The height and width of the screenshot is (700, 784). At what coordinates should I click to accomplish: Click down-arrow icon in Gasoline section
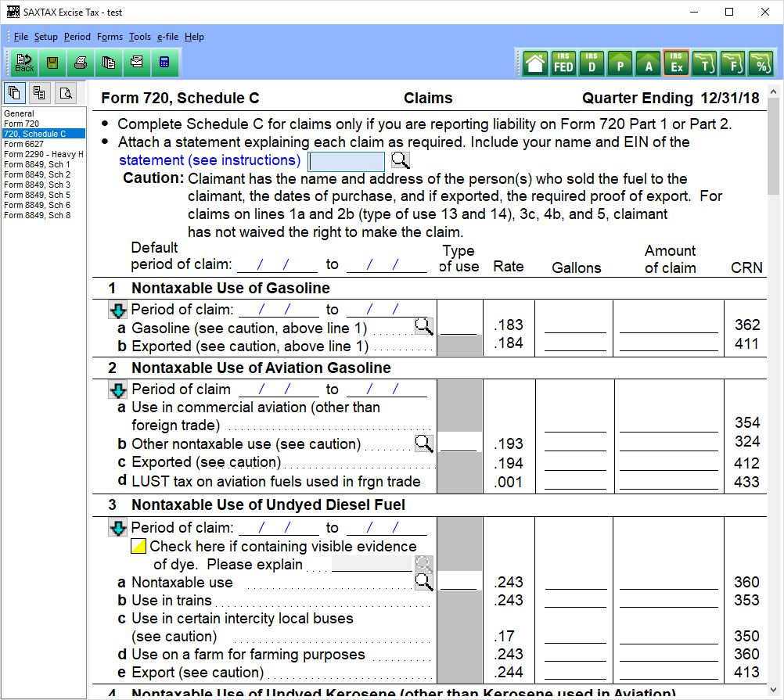[118, 311]
